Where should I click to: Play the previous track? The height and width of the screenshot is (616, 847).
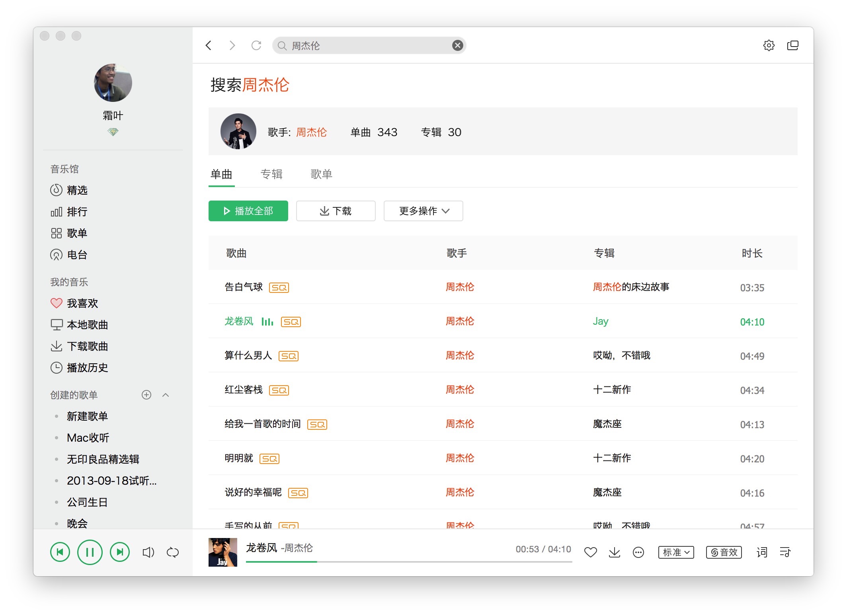pyautogui.click(x=60, y=552)
